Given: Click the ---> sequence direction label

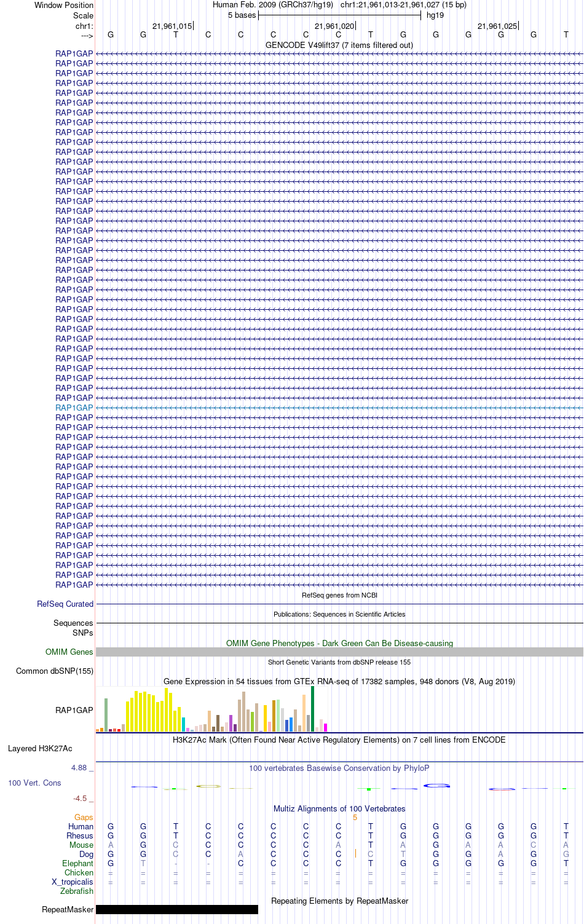Looking at the screenshot, I should pos(87,36).
